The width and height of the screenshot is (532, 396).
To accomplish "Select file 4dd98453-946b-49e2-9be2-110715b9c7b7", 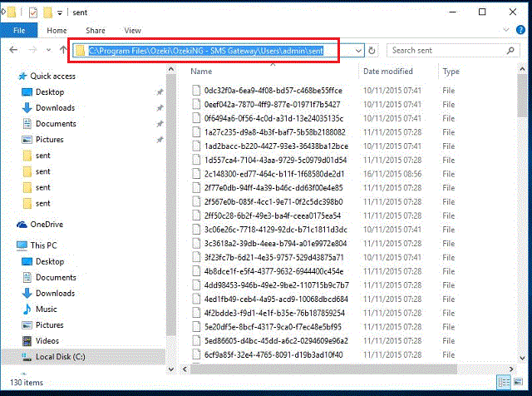I will tap(276, 285).
